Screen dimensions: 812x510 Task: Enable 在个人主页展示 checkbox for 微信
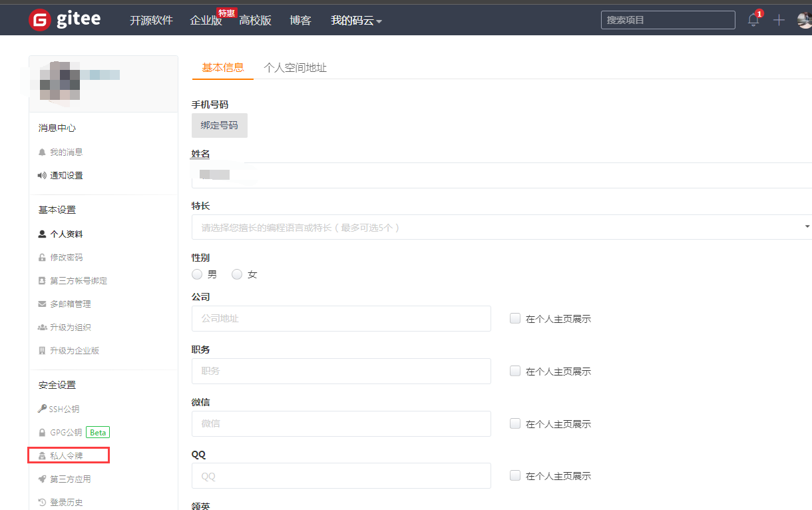point(515,423)
